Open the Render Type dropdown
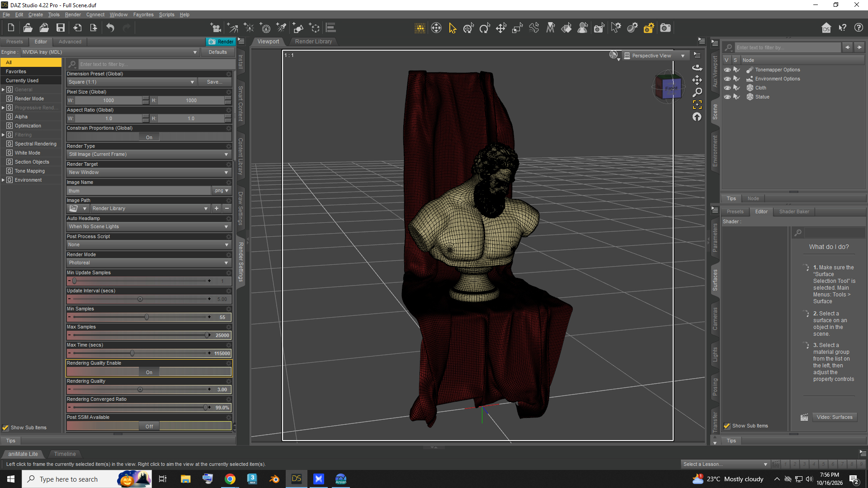Screen dimensions: 868x488 click(149, 154)
